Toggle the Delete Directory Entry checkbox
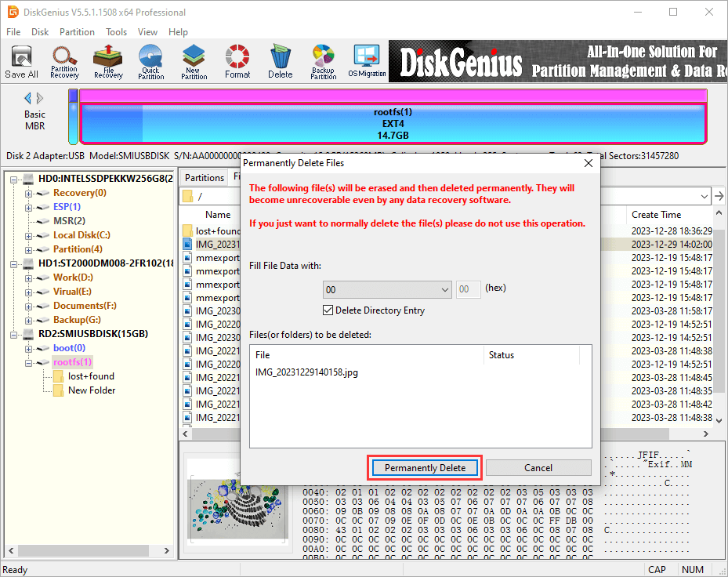The height and width of the screenshot is (577, 728). pyautogui.click(x=328, y=310)
